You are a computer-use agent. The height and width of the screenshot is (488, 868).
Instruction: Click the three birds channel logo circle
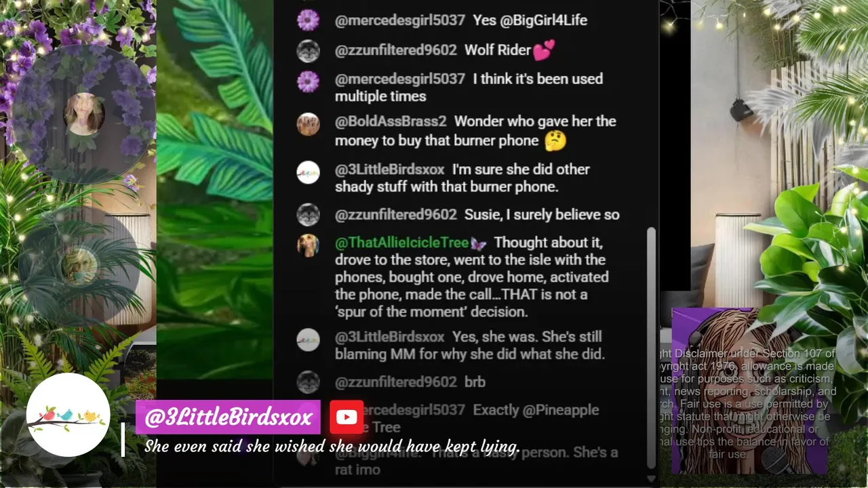pos(68,415)
